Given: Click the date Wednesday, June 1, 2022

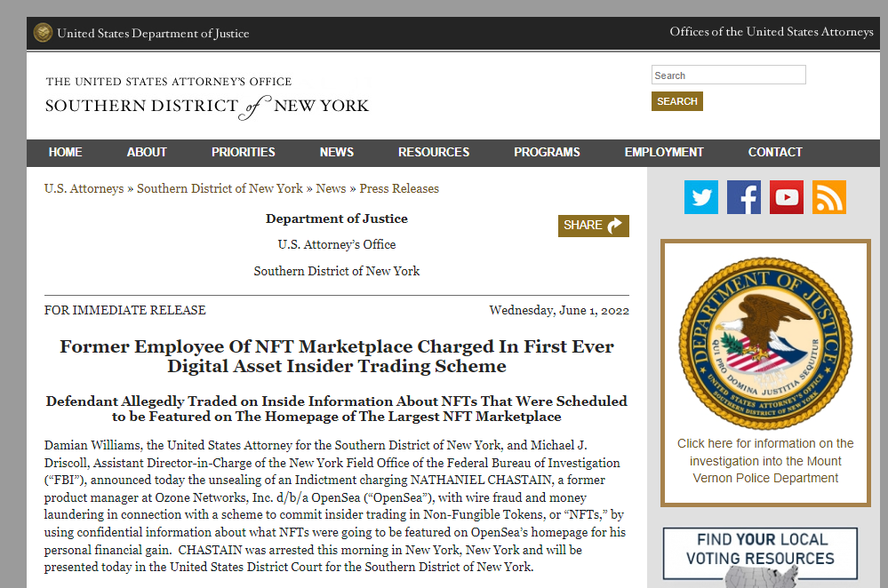Looking at the screenshot, I should pos(559,310).
